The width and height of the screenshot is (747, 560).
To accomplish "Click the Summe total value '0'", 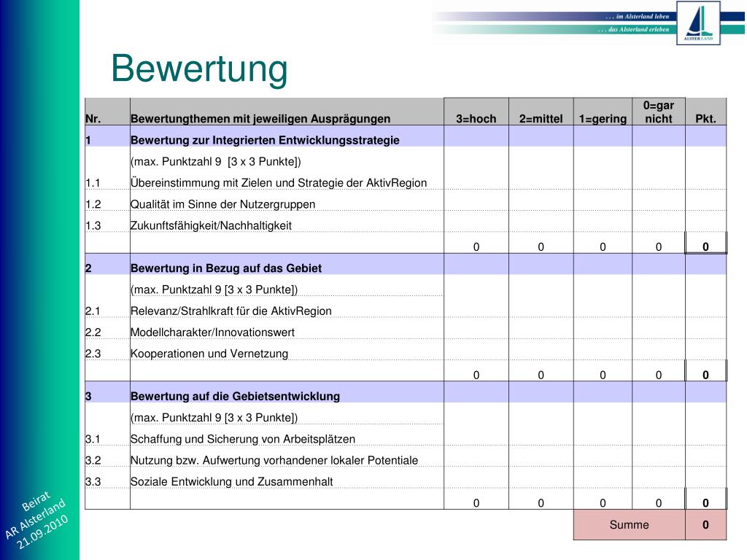I will (x=705, y=525).
